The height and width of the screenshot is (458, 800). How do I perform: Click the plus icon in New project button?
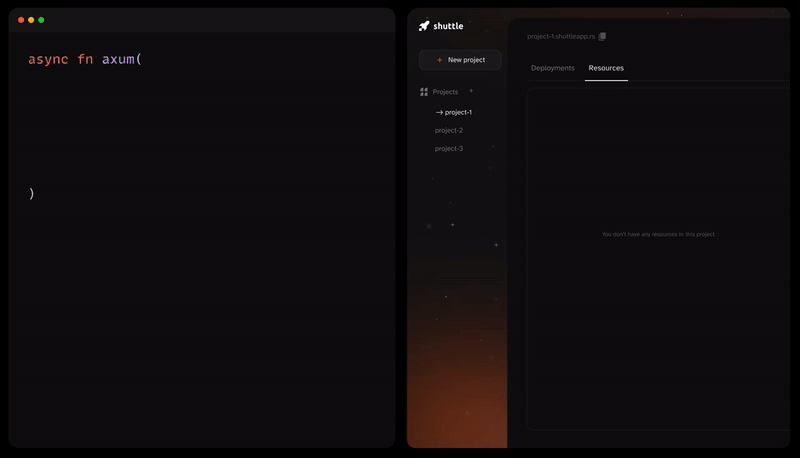tap(439, 60)
